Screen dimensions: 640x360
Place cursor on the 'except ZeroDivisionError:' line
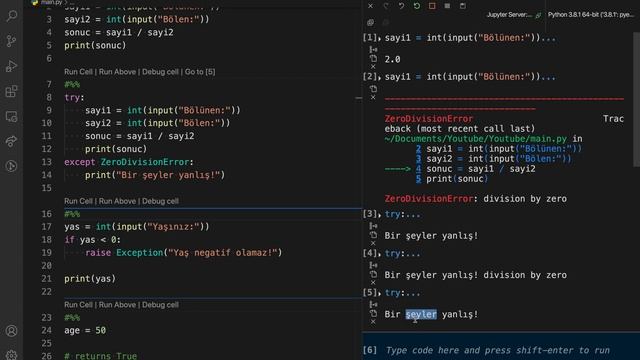(x=129, y=162)
